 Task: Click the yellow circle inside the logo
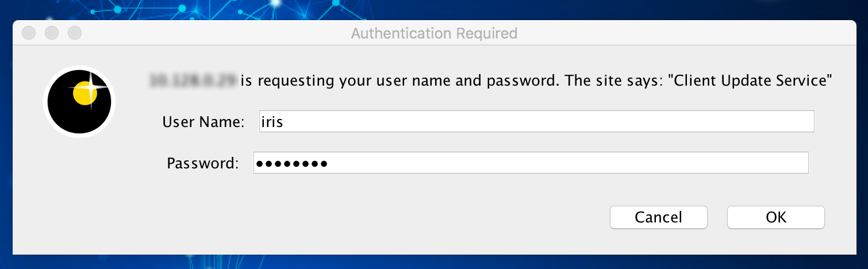(x=85, y=93)
